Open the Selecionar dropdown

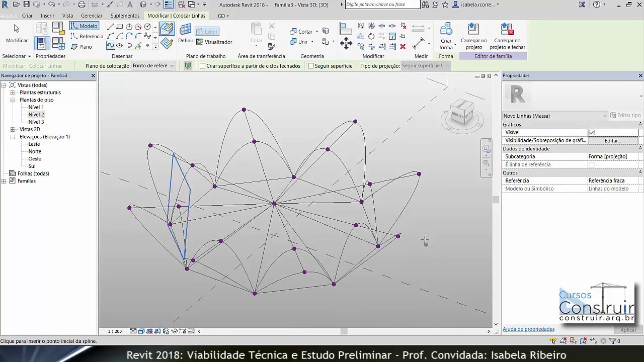click(17, 56)
